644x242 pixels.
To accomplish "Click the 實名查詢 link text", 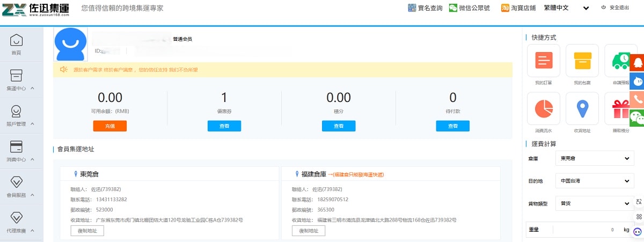I will pos(430,8).
